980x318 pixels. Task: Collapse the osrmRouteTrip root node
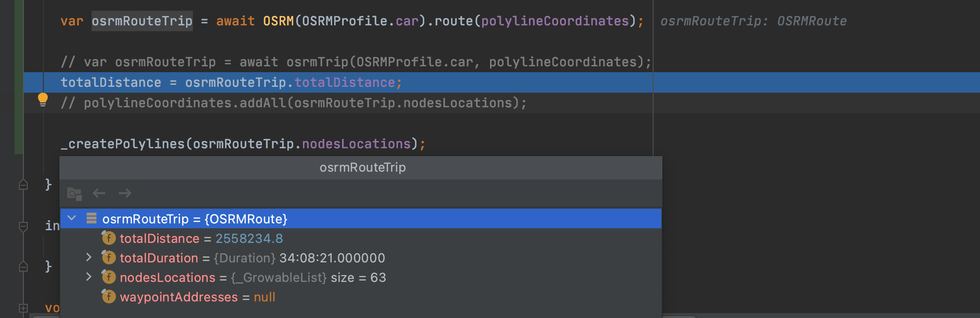pyautogui.click(x=72, y=219)
